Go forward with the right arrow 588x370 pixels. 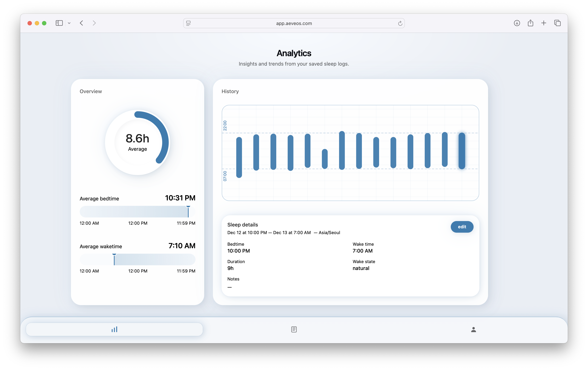pyautogui.click(x=94, y=23)
